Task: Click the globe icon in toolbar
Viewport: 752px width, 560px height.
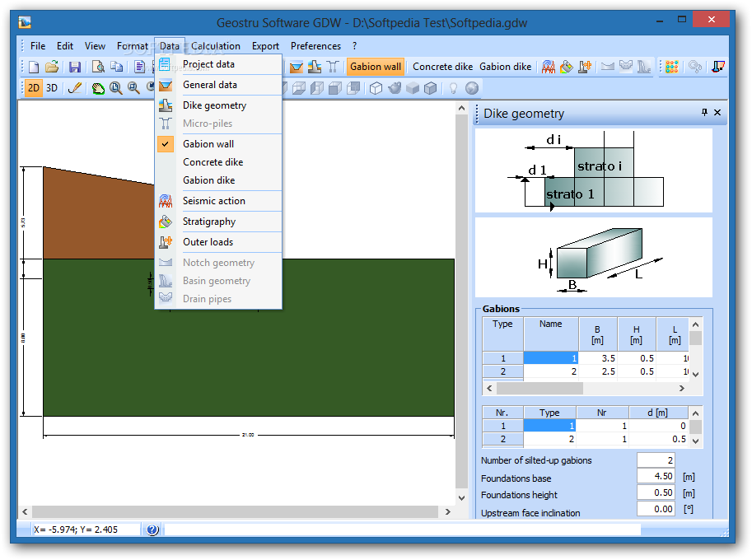Action: coord(472,88)
